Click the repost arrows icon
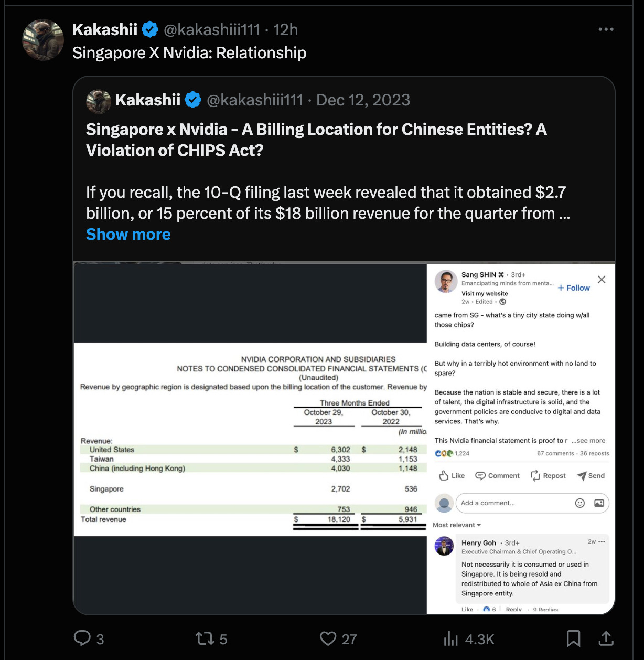Image resolution: width=644 pixels, height=660 pixels. pos(204,638)
